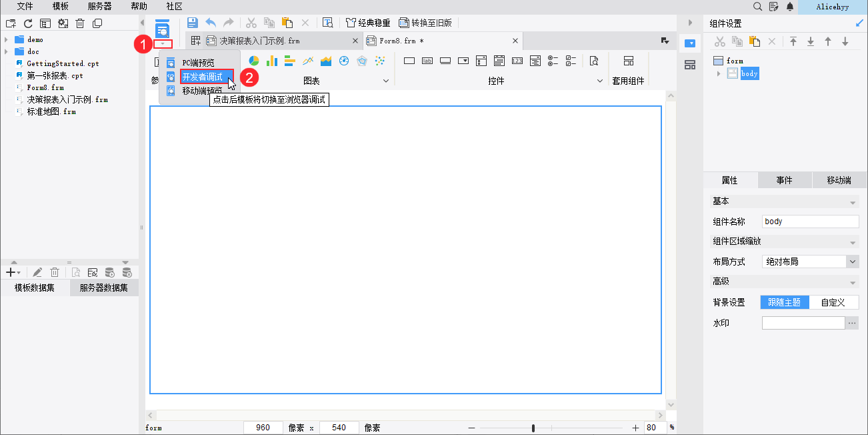Viewport: 868px width, 435px height.
Task: Switch to the 事件 tab
Action: pyautogui.click(x=784, y=180)
